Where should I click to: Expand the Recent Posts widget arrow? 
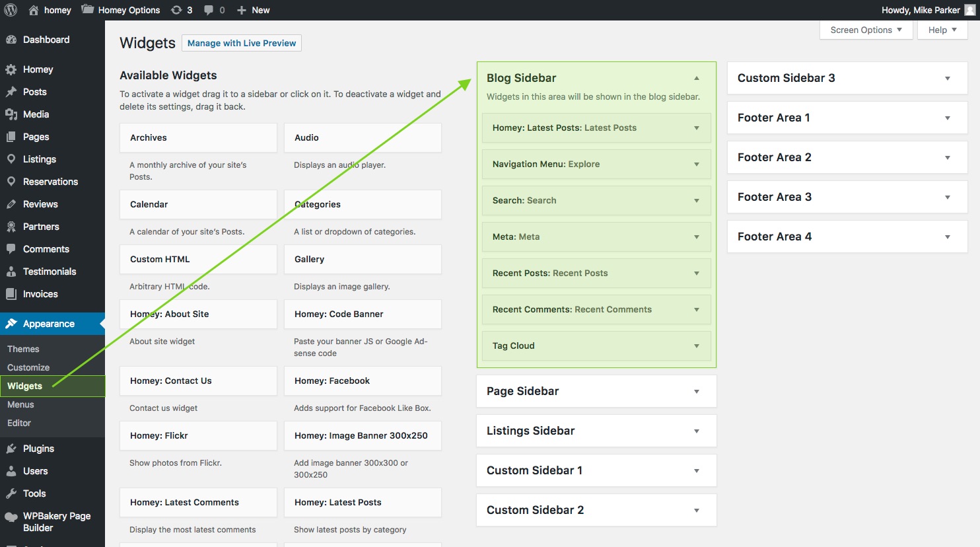pos(696,273)
